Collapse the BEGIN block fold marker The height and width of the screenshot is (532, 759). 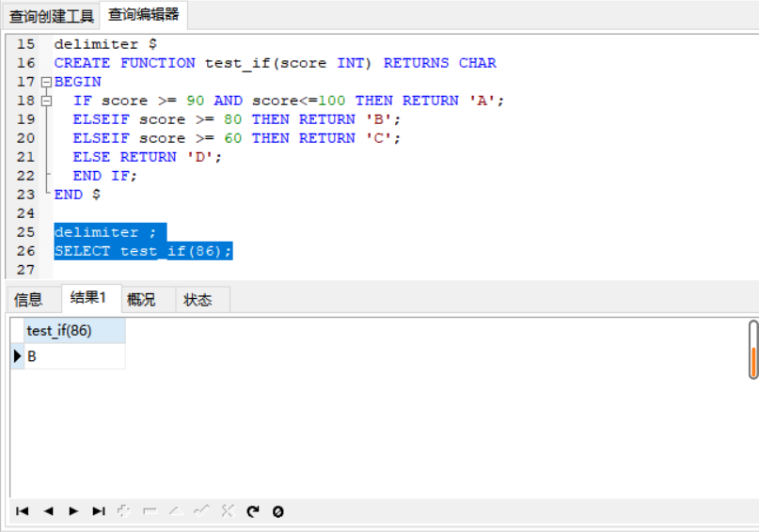46,82
